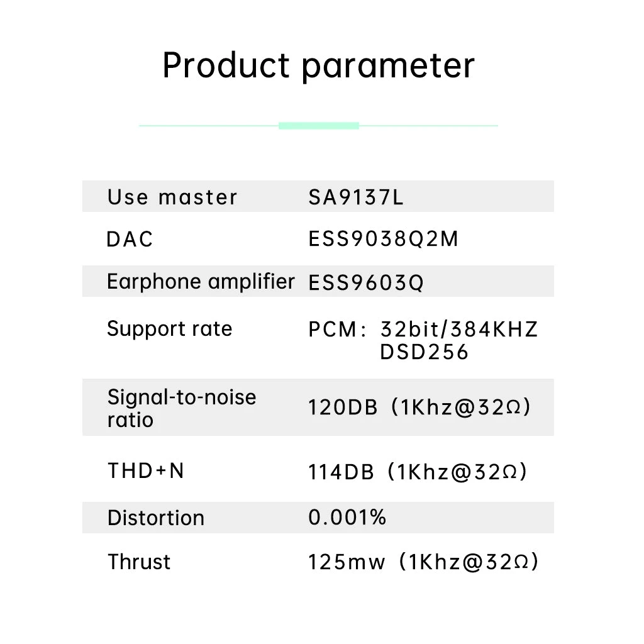Screen dimensions: 644x644
Task: Select the "THD+N" label
Action: tap(146, 470)
